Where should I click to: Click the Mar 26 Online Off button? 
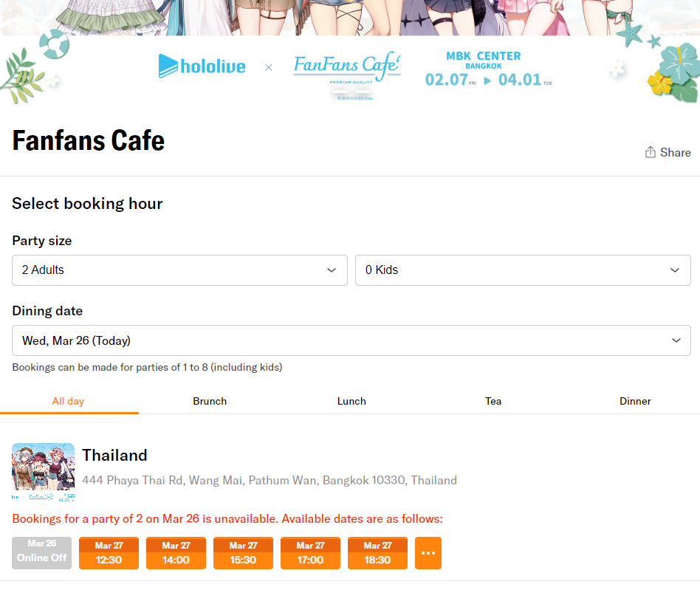click(x=41, y=553)
